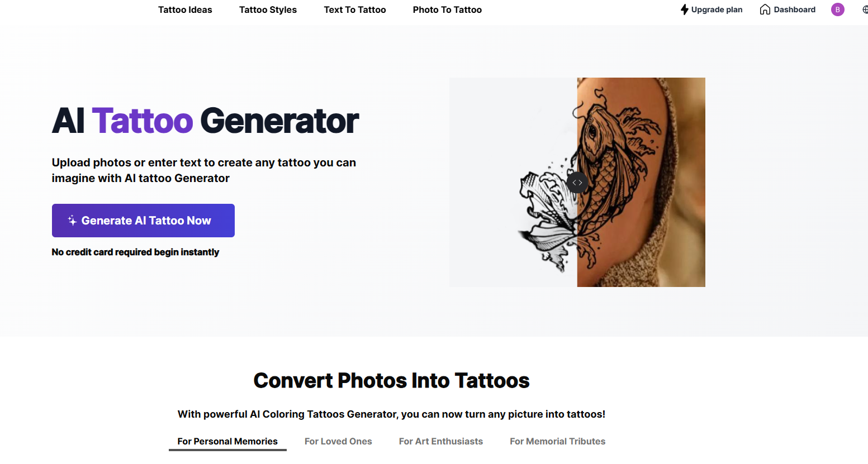Open the Tattoo Styles menu
This screenshot has width=868, height=464.
[x=268, y=9]
